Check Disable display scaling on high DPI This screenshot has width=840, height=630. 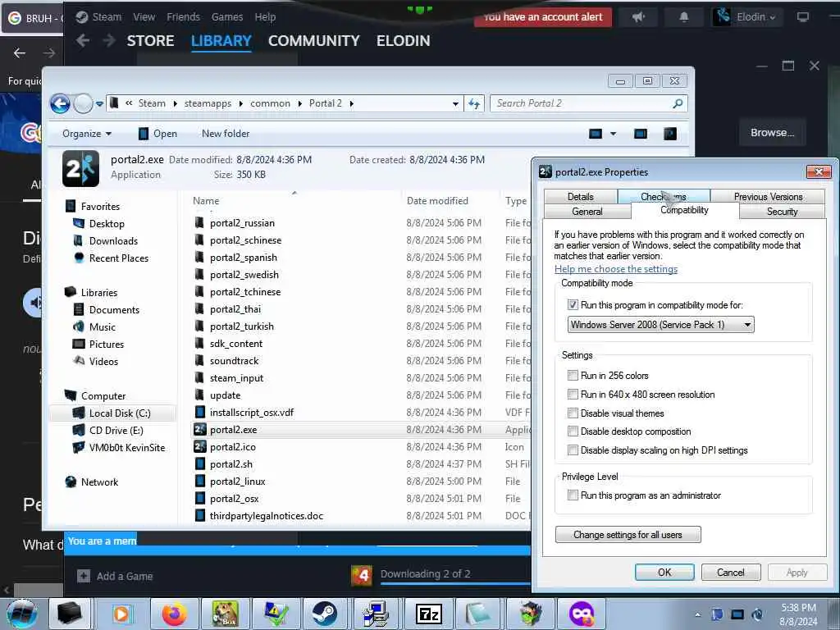(573, 450)
